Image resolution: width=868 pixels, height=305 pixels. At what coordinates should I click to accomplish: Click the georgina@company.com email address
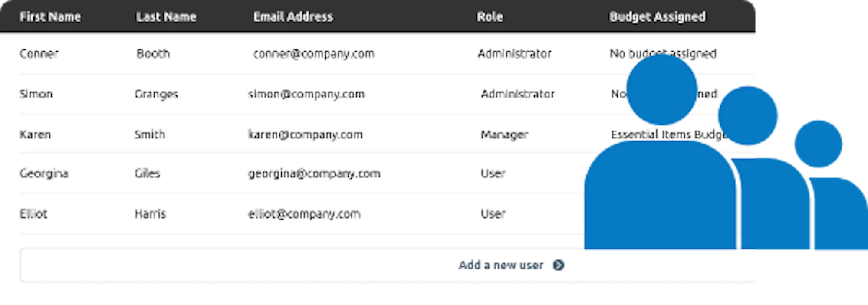pos(314,174)
